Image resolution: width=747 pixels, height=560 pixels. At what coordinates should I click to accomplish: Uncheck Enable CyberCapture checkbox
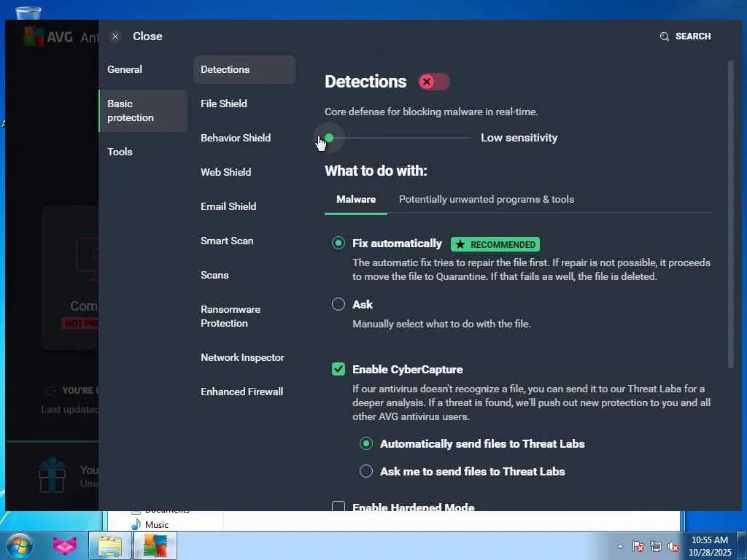338,369
